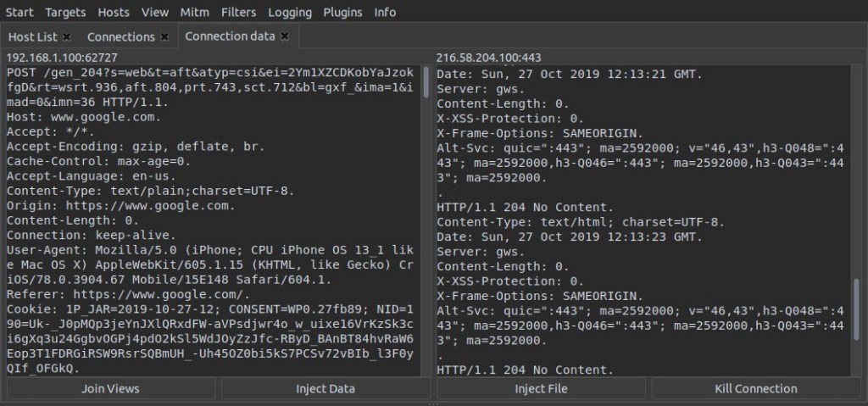The image size is (868, 406).
Task: Close the Host List tab
Action: [67, 37]
